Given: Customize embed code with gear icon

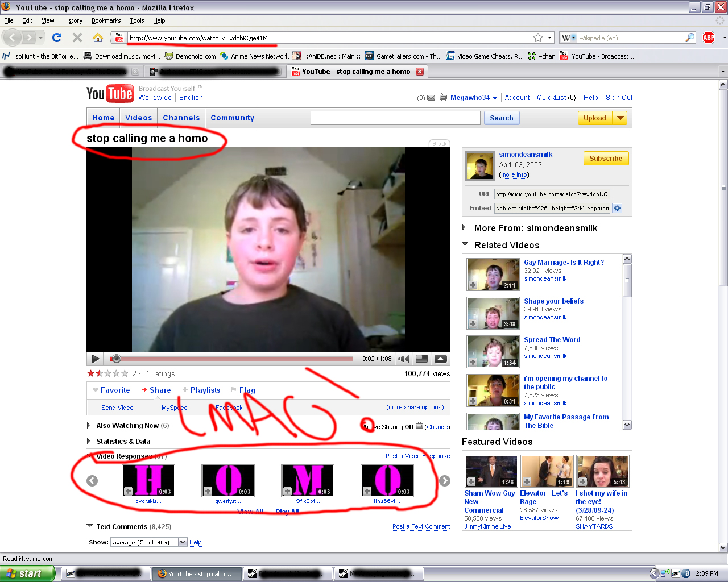Looking at the screenshot, I should pyautogui.click(x=617, y=209).
